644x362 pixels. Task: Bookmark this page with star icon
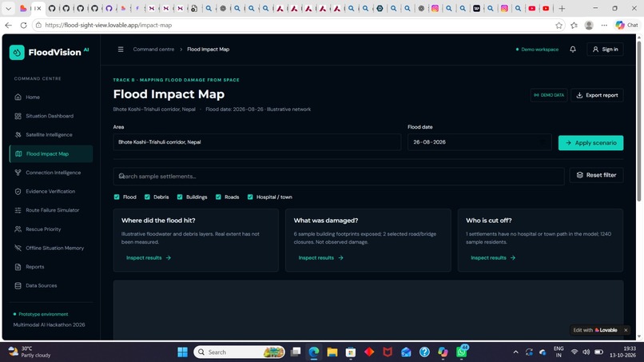pyautogui.click(x=559, y=26)
